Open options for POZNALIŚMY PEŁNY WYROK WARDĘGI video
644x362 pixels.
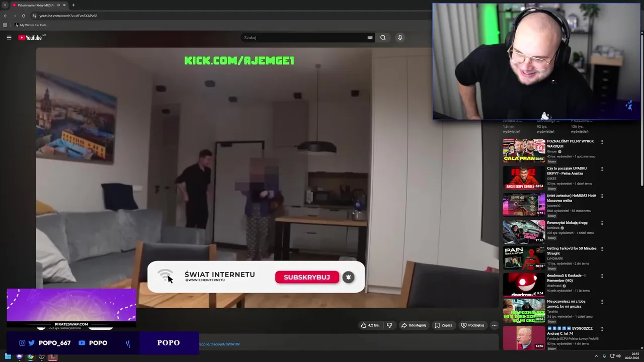[602, 142]
